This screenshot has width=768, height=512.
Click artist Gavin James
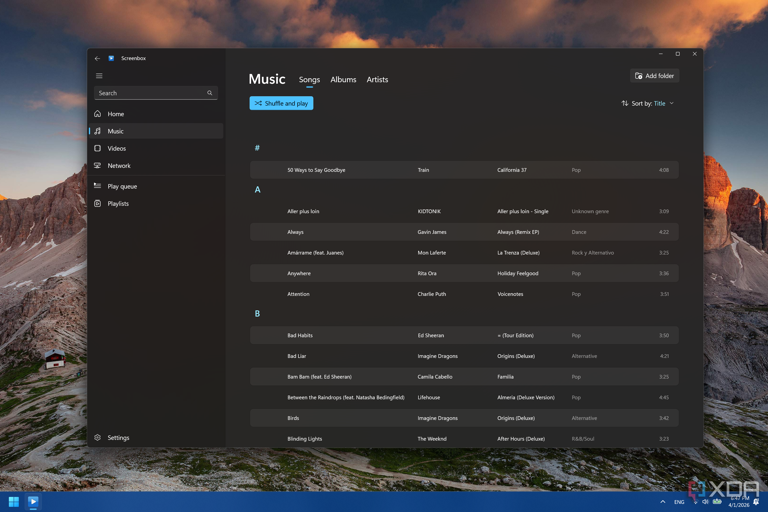point(432,232)
